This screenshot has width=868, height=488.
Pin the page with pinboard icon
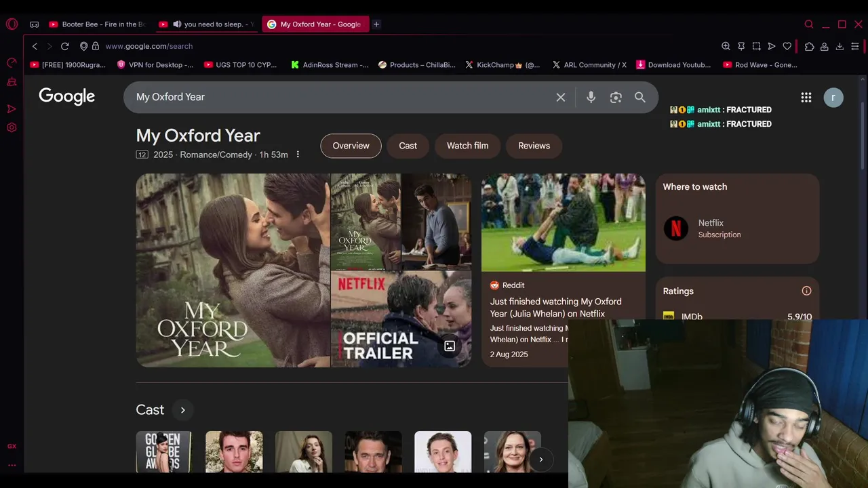tap(741, 46)
